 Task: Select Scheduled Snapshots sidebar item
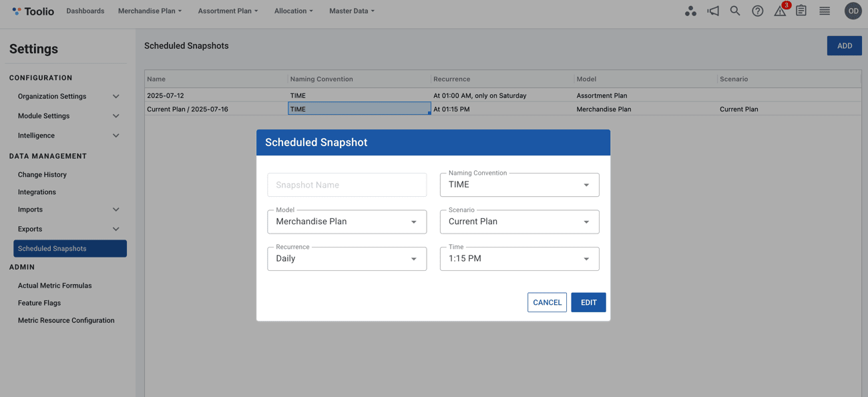coord(70,248)
